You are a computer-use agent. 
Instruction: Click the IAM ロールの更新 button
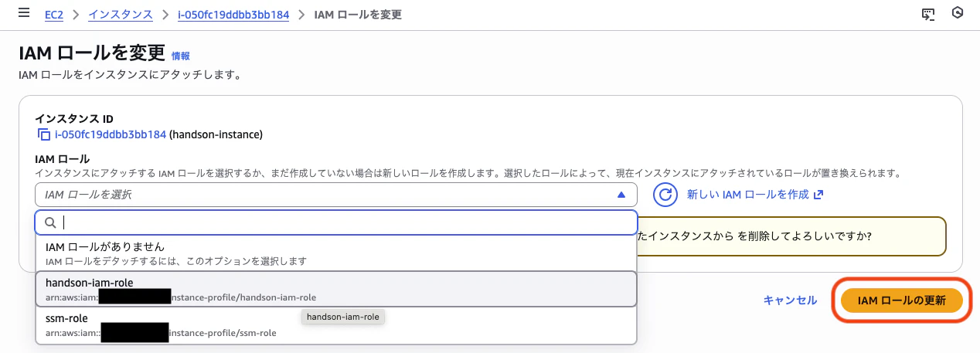[x=902, y=300]
